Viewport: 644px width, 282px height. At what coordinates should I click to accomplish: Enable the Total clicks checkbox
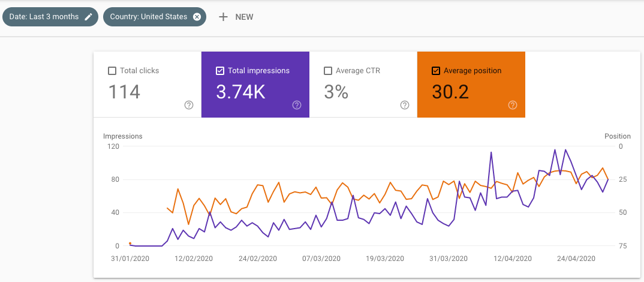point(112,71)
